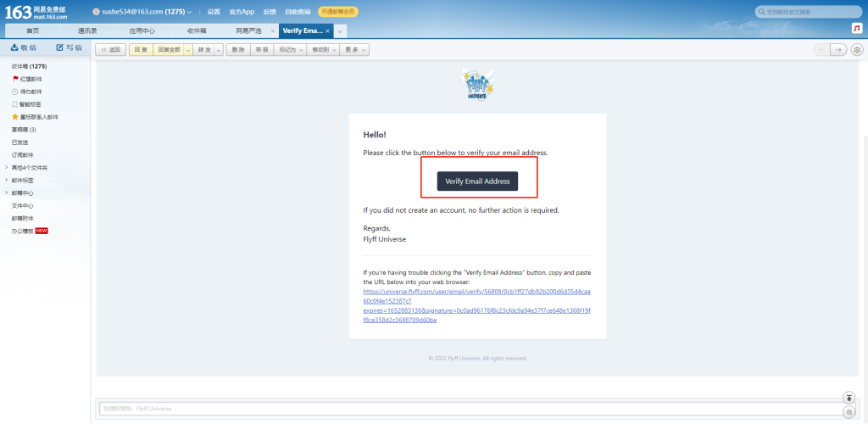The image size is (868, 424).
Task: Expand the account dropdown next to sushe534@163.com
Action: [x=189, y=12]
